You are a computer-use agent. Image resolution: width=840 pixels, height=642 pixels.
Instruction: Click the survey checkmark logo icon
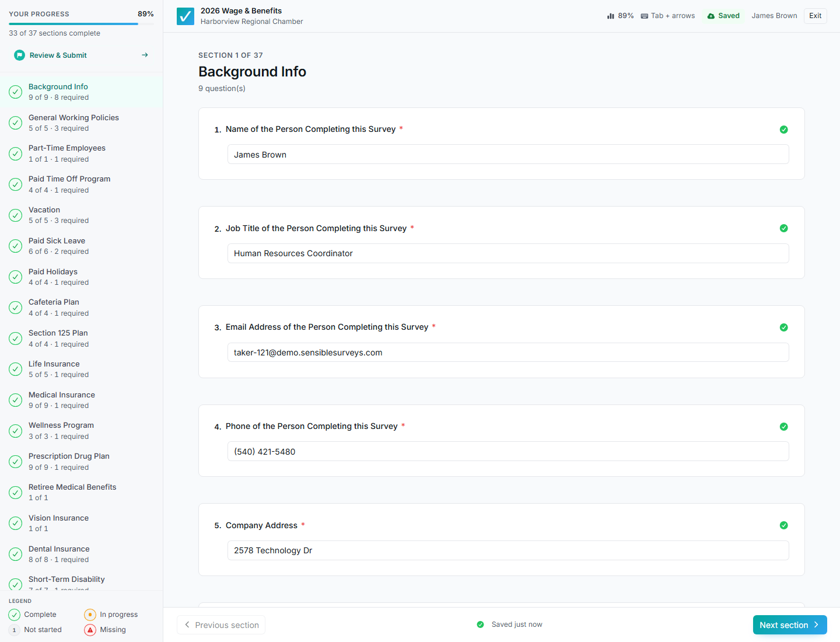[185, 16]
